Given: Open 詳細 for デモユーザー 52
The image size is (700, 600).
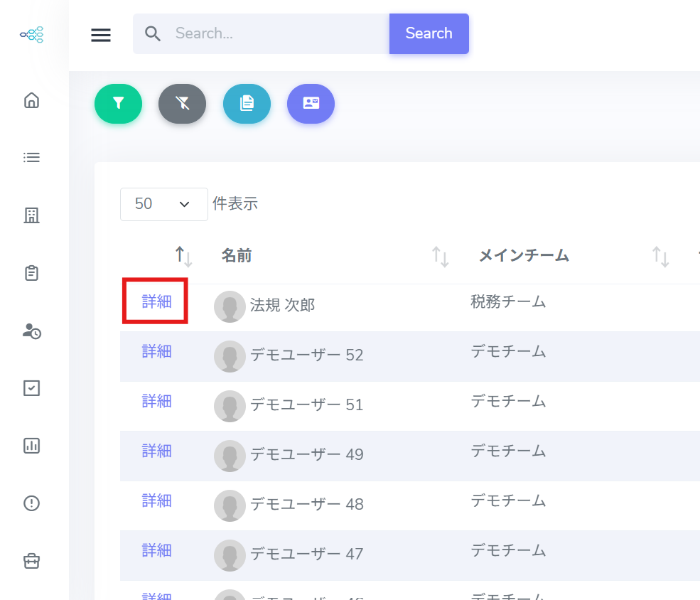Looking at the screenshot, I should tap(156, 351).
